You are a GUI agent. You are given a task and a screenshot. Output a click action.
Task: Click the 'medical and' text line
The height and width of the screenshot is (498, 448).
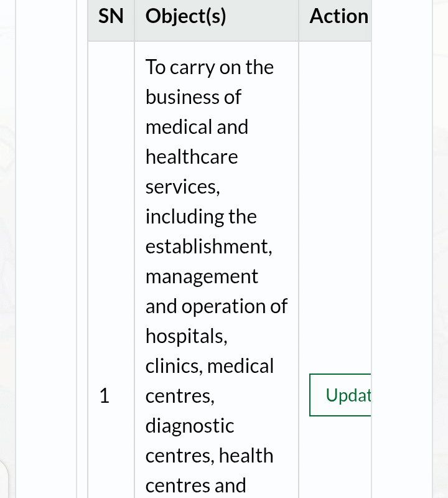coord(197,127)
